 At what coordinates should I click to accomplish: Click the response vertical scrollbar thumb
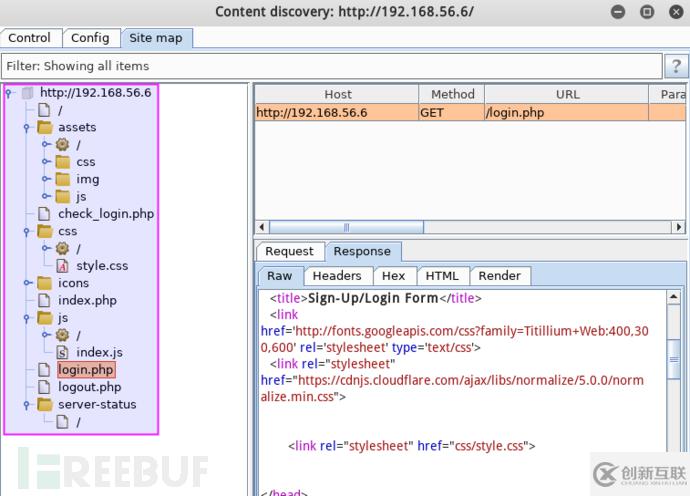674,359
